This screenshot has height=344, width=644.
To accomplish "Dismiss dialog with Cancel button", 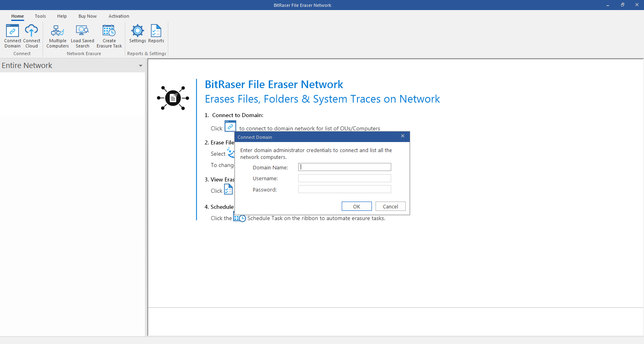I will click(x=390, y=206).
